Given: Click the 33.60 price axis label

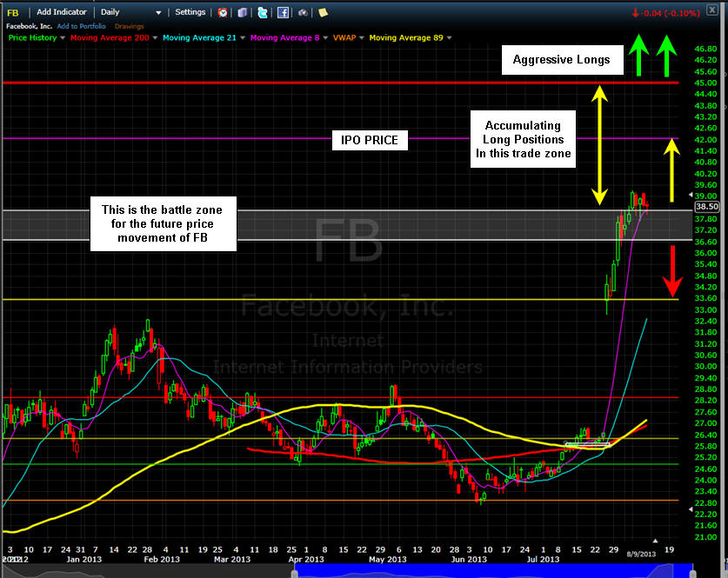Looking at the screenshot, I should (705, 298).
